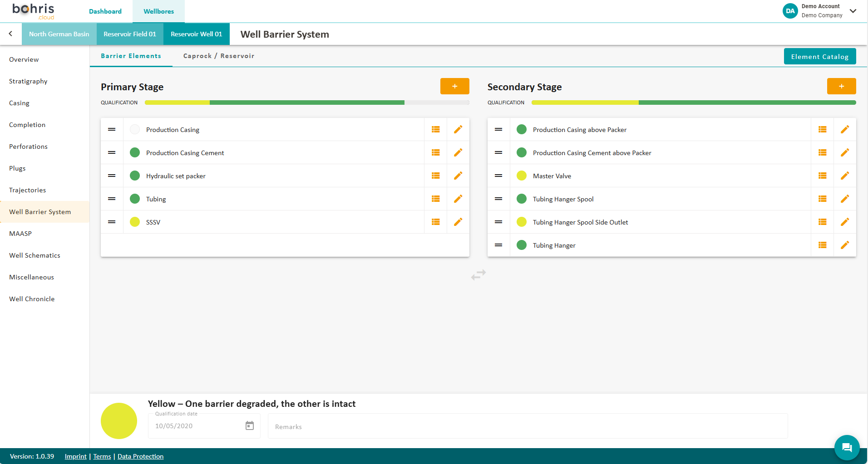Viewport: 868px width, 464px height.
Task: Open the Element Catalog
Action: click(x=819, y=57)
